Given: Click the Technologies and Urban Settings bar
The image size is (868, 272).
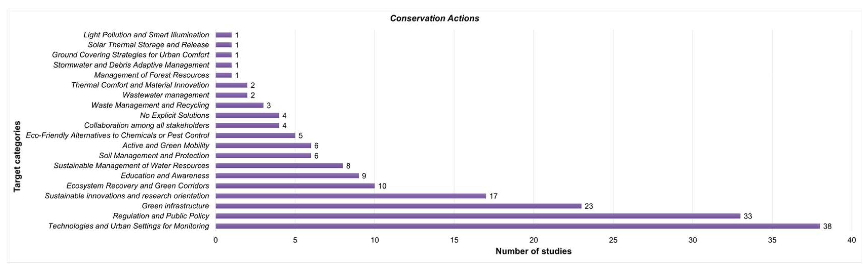Looking at the screenshot, I should [x=518, y=226].
